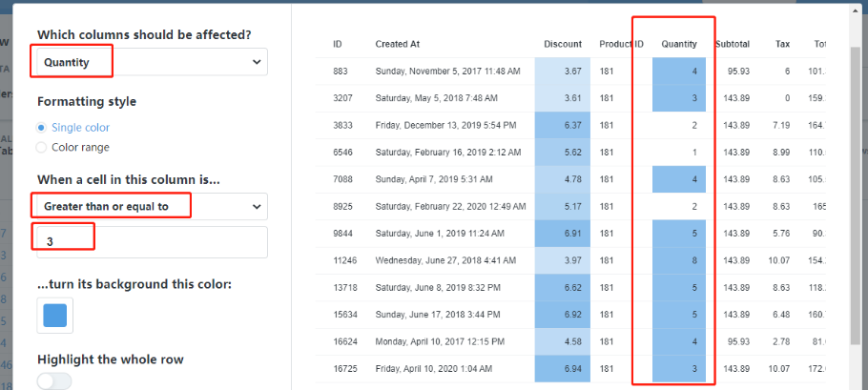This screenshot has width=868, height=390.
Task: Open the affected columns dropdown showing Quantity
Action: pos(153,62)
